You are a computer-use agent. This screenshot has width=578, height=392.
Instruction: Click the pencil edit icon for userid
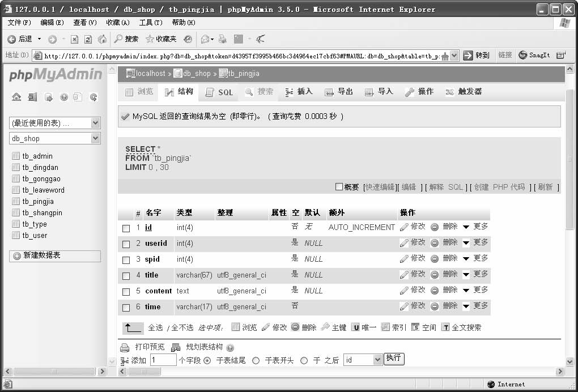pos(405,243)
